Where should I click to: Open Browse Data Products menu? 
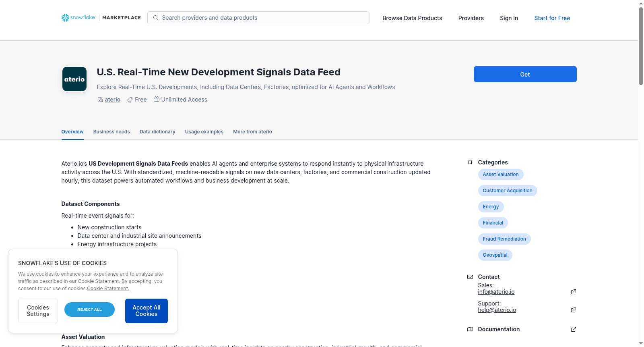click(x=412, y=18)
